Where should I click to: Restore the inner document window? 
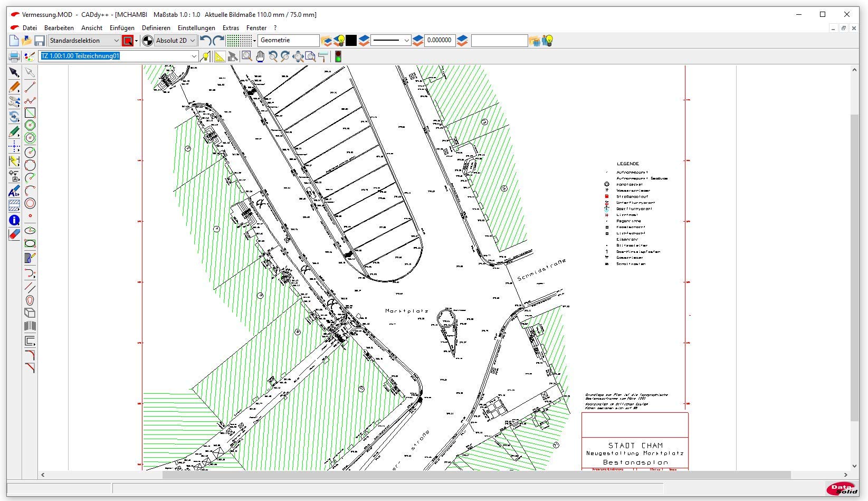[x=844, y=28]
